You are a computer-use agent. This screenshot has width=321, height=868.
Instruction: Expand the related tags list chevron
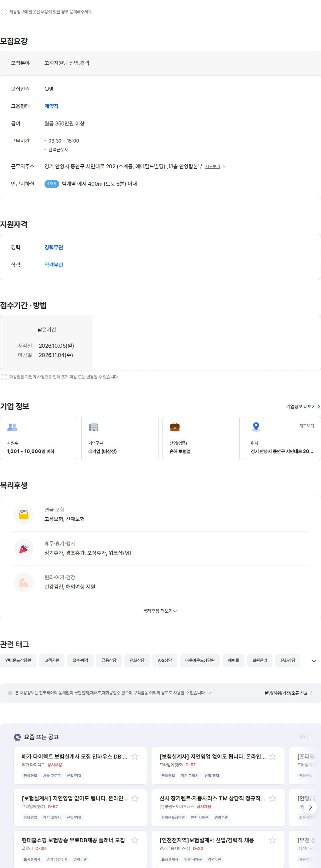point(314,661)
